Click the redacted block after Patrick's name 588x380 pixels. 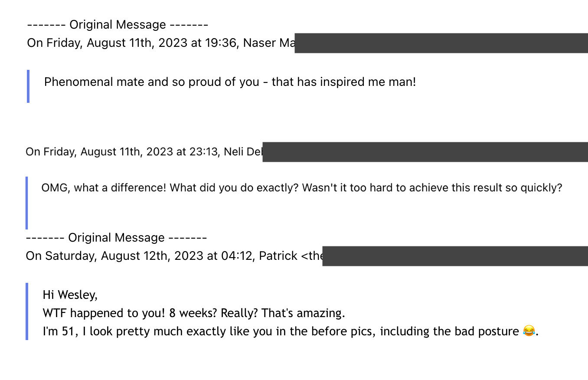pos(455,256)
